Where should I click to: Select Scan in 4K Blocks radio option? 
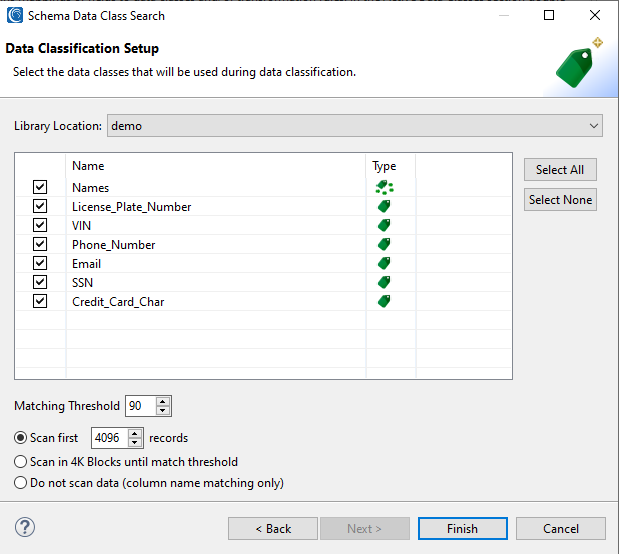pos(21,462)
